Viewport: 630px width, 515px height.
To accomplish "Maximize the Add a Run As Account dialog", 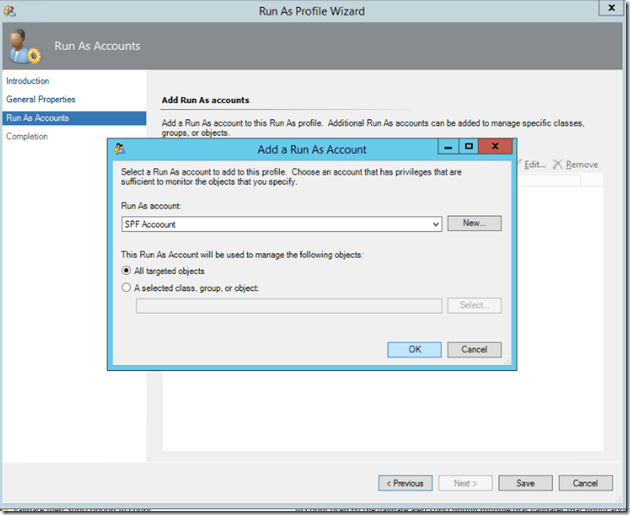I will click(x=468, y=148).
